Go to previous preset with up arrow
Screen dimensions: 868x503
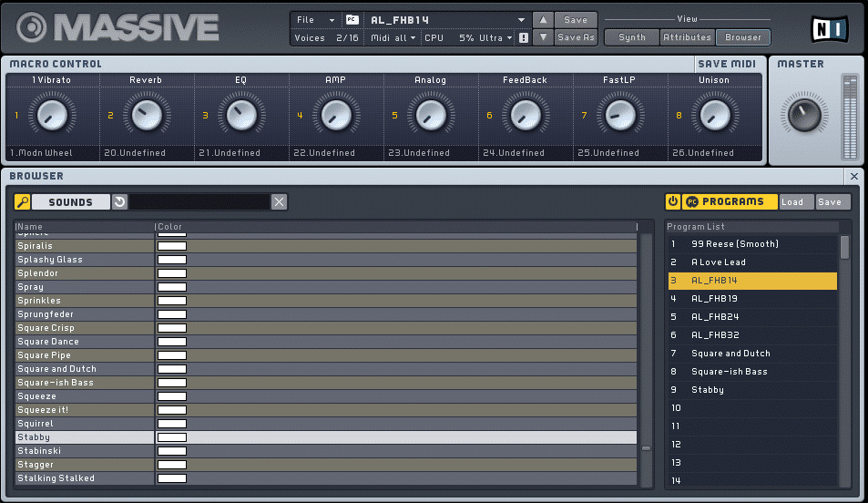coord(543,19)
